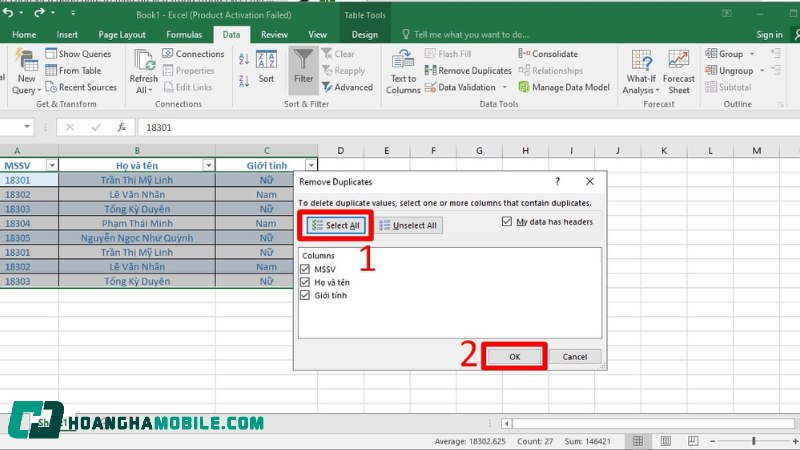Screen dimensions: 800x450
Task: Expand the Name Box dropdown
Action: (27, 127)
